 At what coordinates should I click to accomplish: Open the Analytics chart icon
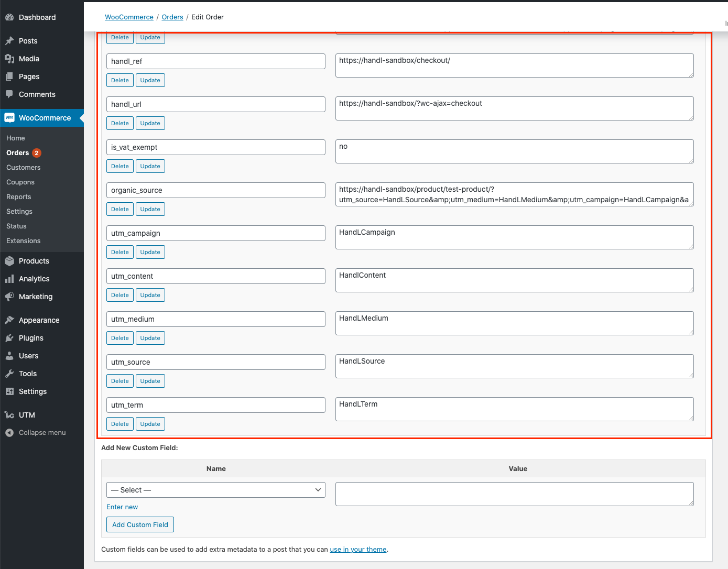pyautogui.click(x=10, y=279)
